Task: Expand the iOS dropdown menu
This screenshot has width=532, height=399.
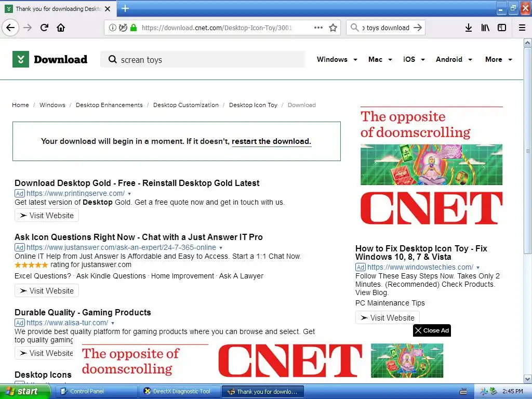Action: click(414, 59)
